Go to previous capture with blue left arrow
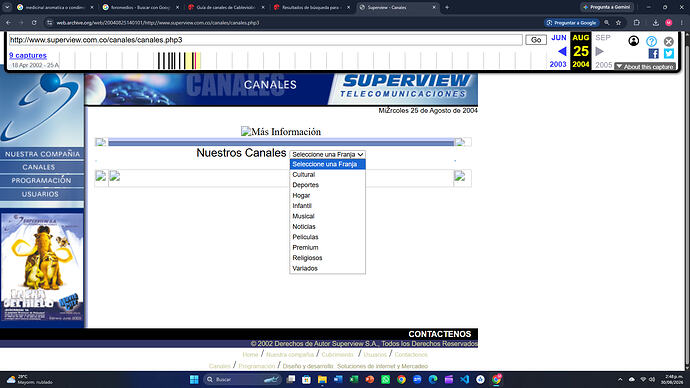The image size is (690, 388). (562, 51)
